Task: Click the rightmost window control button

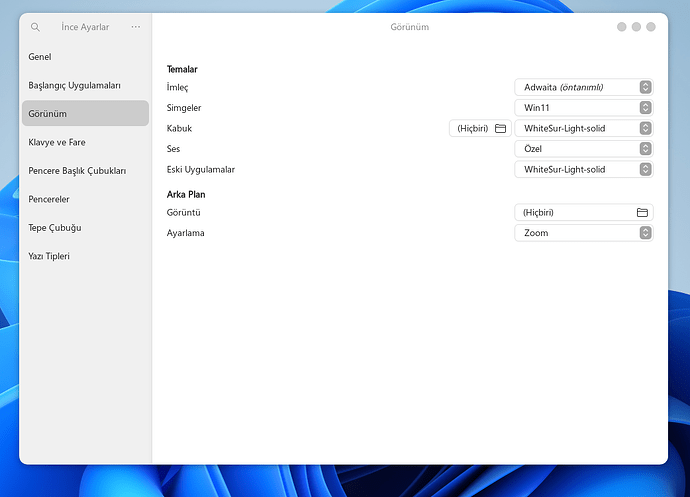Action: [650, 27]
